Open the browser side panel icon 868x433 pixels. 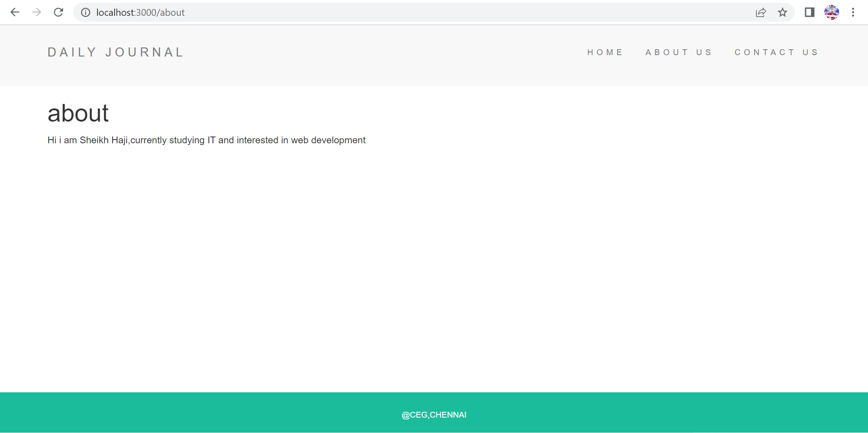[x=809, y=12]
